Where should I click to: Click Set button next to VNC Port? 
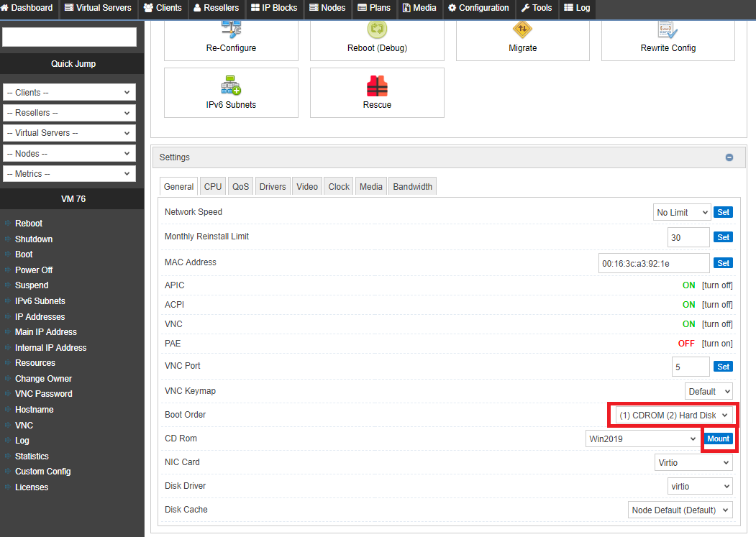(x=723, y=367)
